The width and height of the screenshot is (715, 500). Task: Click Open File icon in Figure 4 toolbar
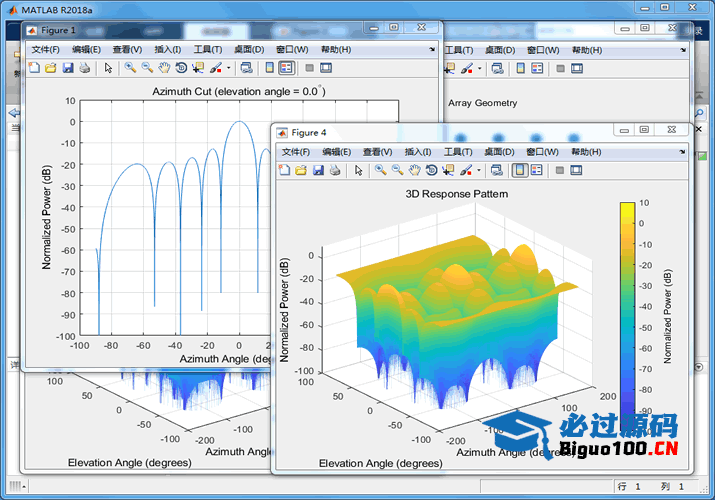click(301, 170)
